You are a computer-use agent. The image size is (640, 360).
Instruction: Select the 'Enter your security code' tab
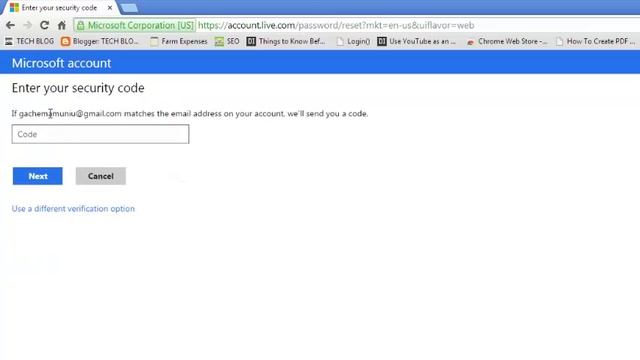click(59, 8)
